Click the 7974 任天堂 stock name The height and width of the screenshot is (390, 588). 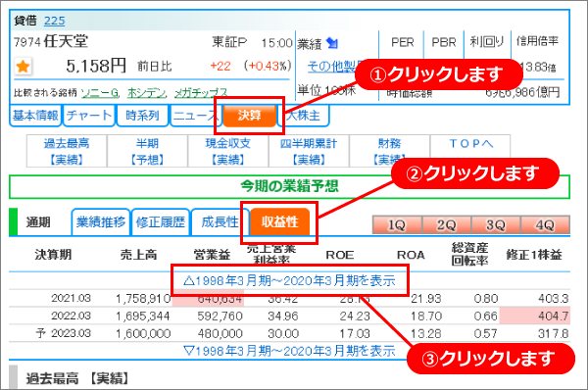click(51, 41)
